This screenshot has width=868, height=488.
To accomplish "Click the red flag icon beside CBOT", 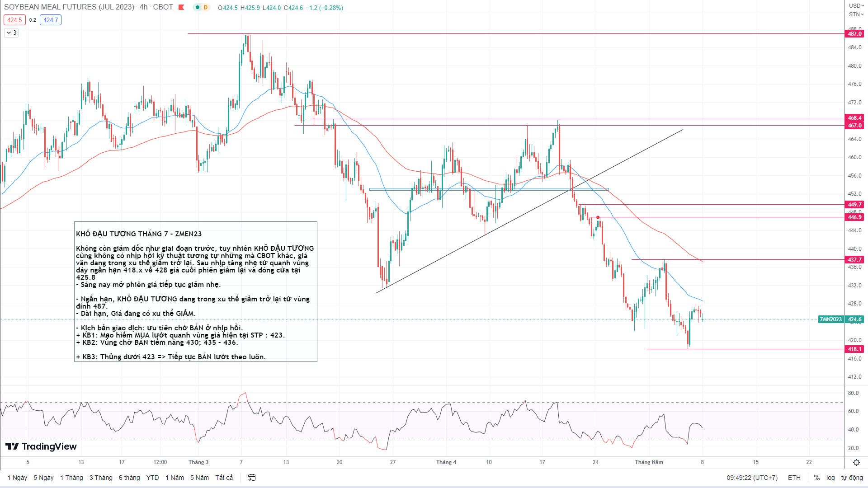I will (181, 7).
